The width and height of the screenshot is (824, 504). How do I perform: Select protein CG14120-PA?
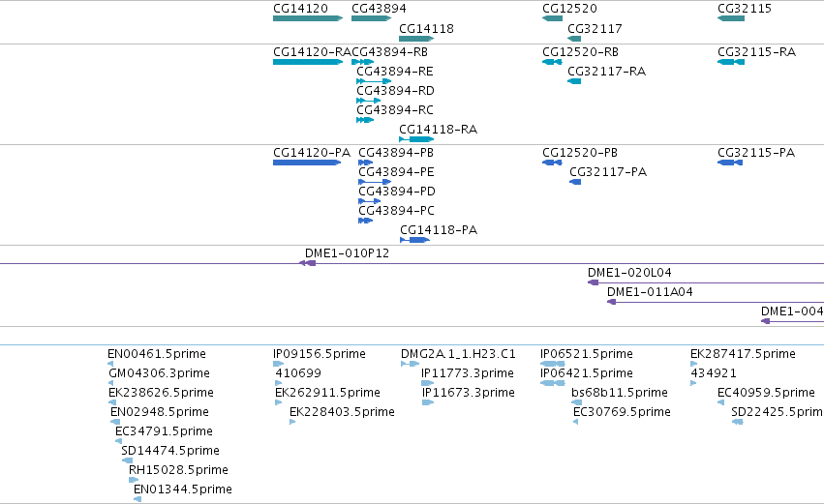pyautogui.click(x=307, y=163)
